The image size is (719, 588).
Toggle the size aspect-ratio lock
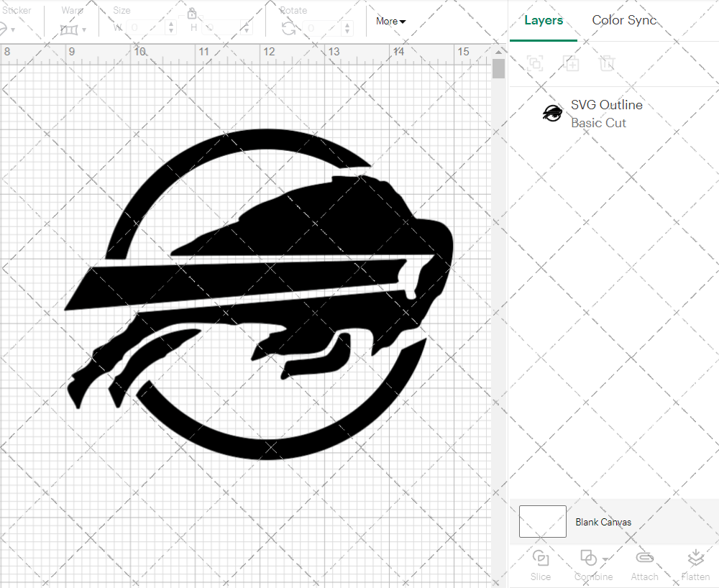(x=192, y=12)
